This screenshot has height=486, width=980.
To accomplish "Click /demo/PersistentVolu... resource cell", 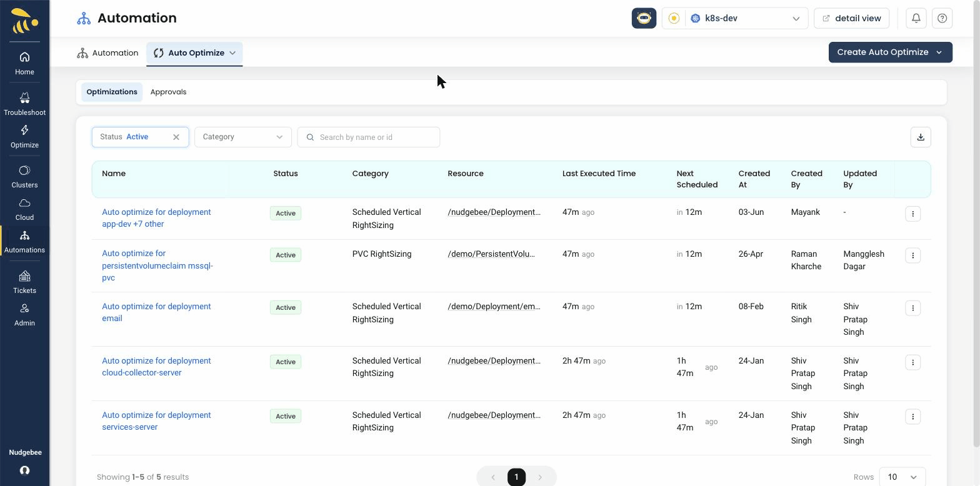I will tap(491, 254).
